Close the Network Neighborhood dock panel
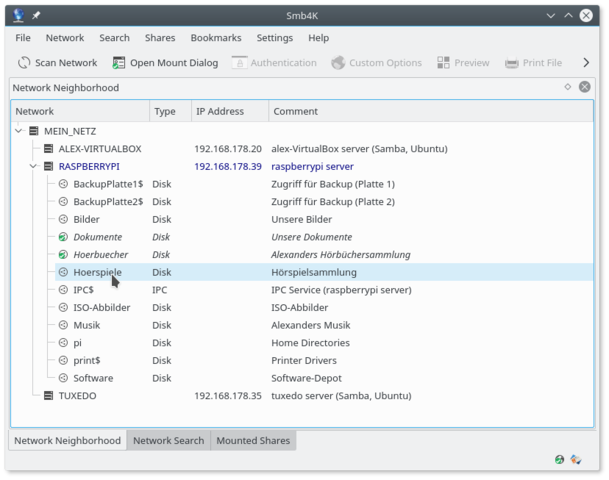This screenshot has width=609, height=480. (x=585, y=87)
